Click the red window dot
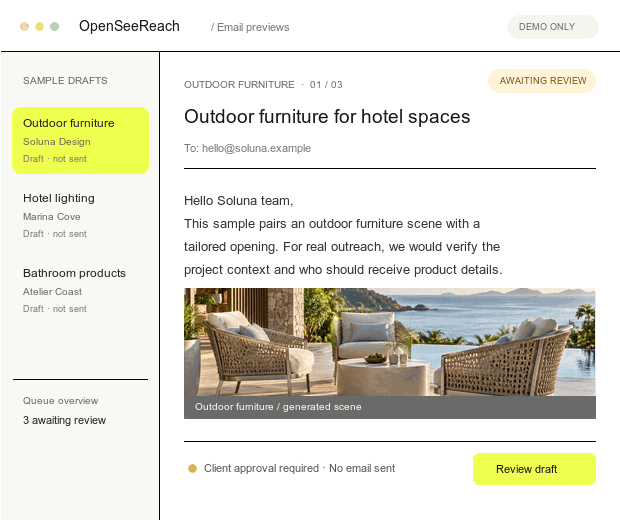620x520 pixels. pos(25,26)
